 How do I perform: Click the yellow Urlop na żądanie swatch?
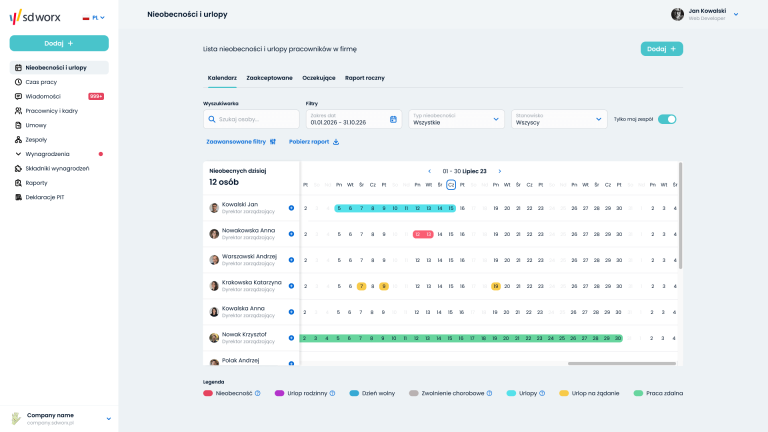pyautogui.click(x=564, y=393)
